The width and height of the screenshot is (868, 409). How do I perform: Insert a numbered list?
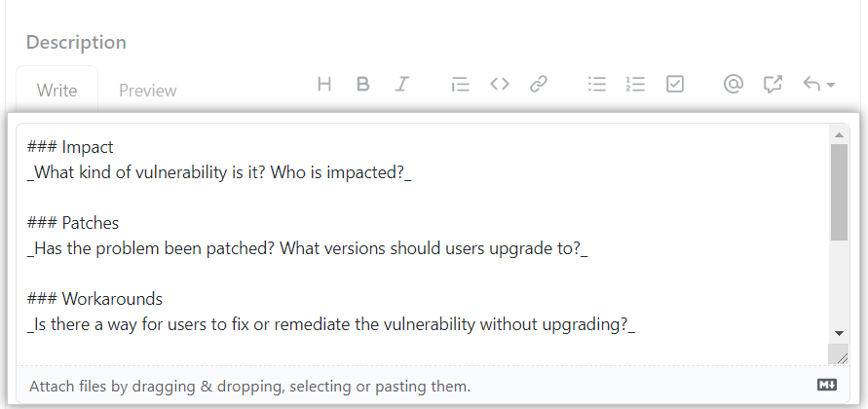[636, 85]
